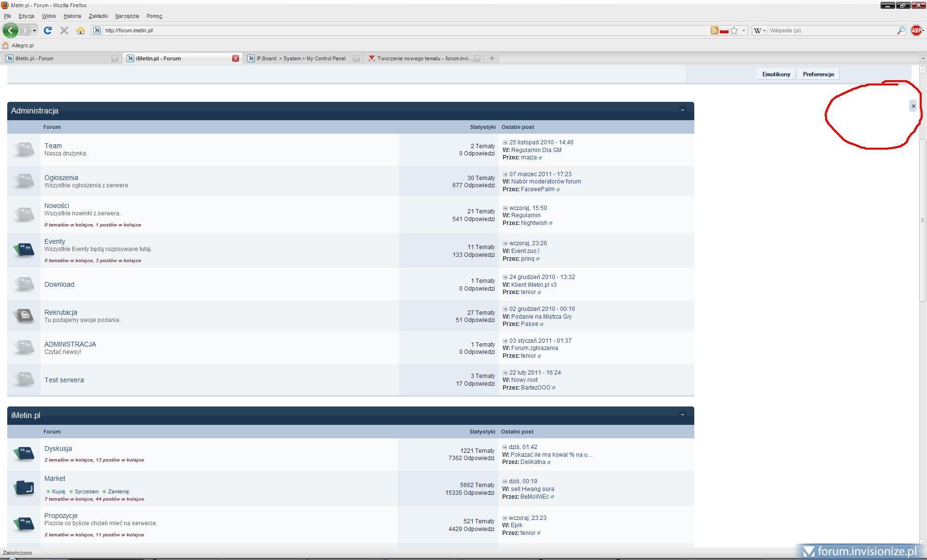Click the Firefox home icon

tap(81, 30)
